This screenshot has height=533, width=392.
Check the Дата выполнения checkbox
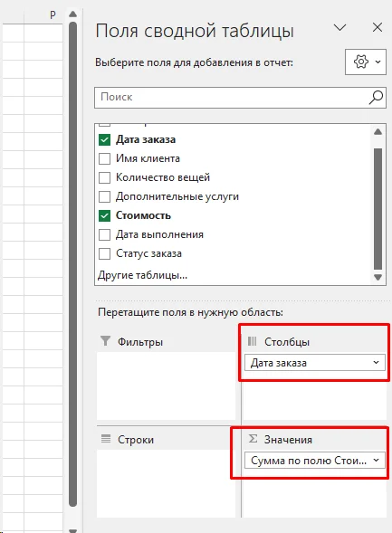coord(104,235)
